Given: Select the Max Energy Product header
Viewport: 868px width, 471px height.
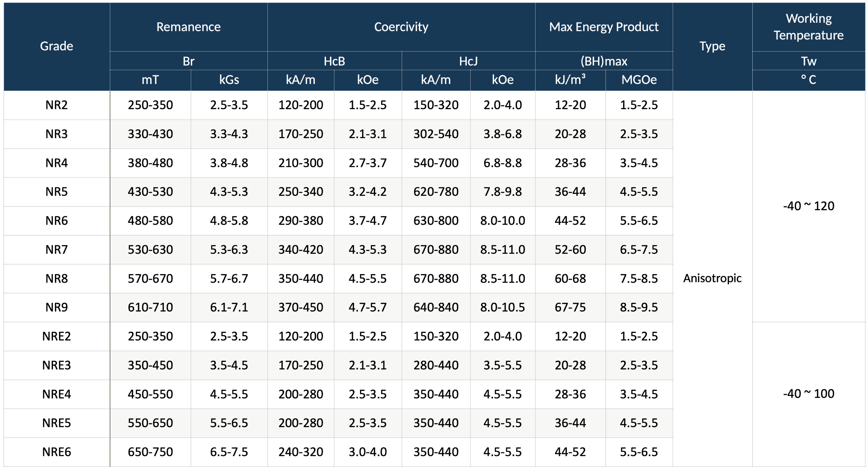Looking at the screenshot, I should [603, 27].
